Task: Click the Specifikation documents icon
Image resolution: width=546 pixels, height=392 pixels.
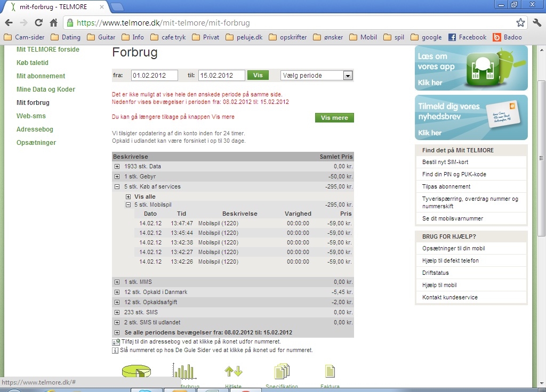Action: pos(282,372)
